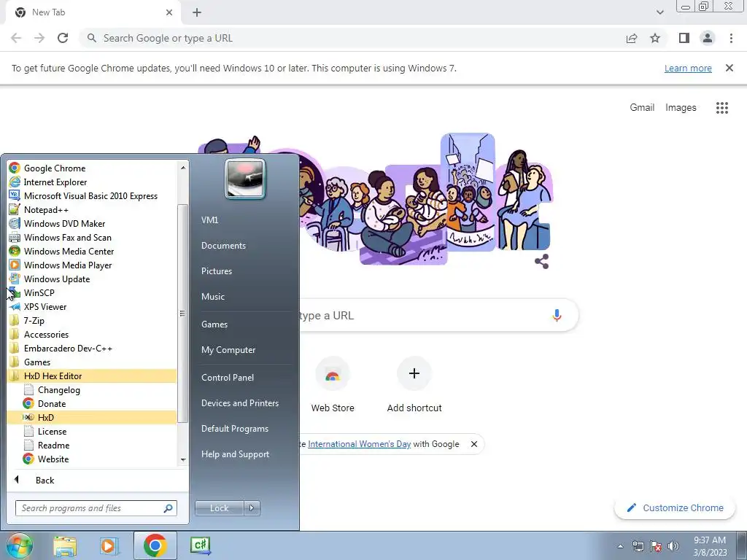Open Windows DVD Maker
Viewport: 747px width, 560px height.
point(92,223)
